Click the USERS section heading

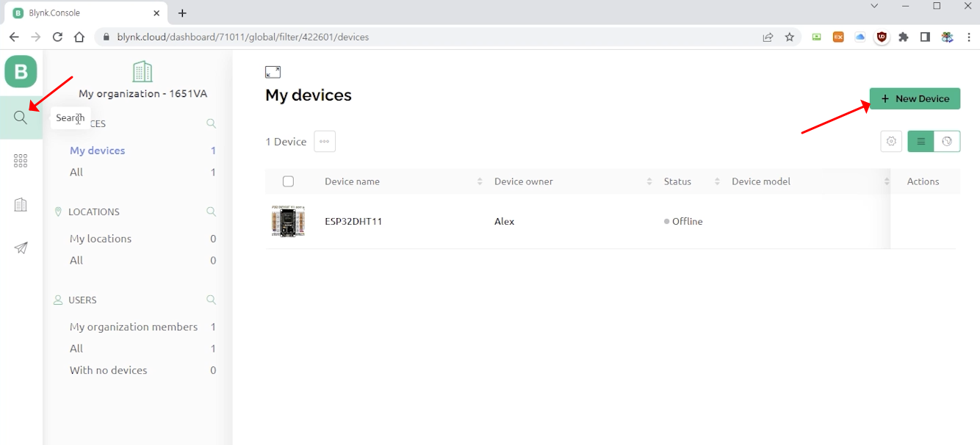tap(82, 300)
